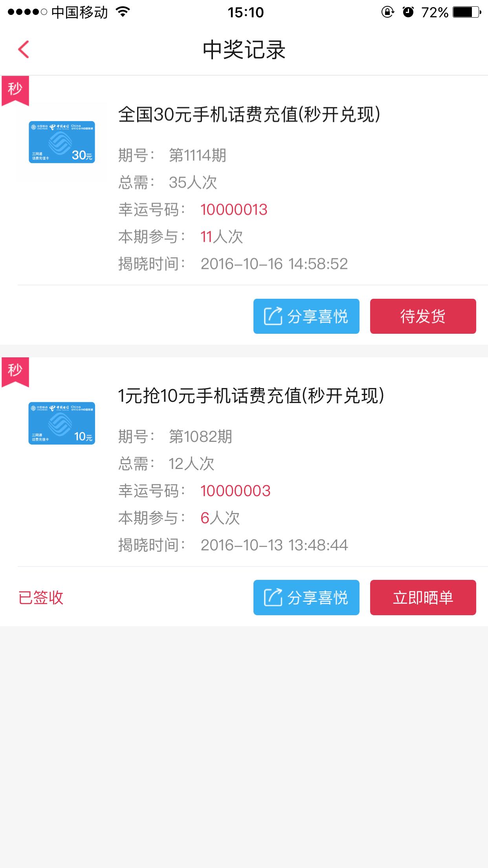Open the 10元 recharge card thumbnail
The image size is (488, 868).
click(x=62, y=423)
